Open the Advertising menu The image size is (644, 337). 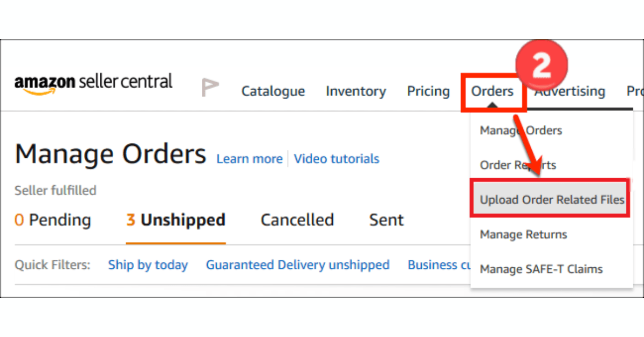tap(569, 91)
